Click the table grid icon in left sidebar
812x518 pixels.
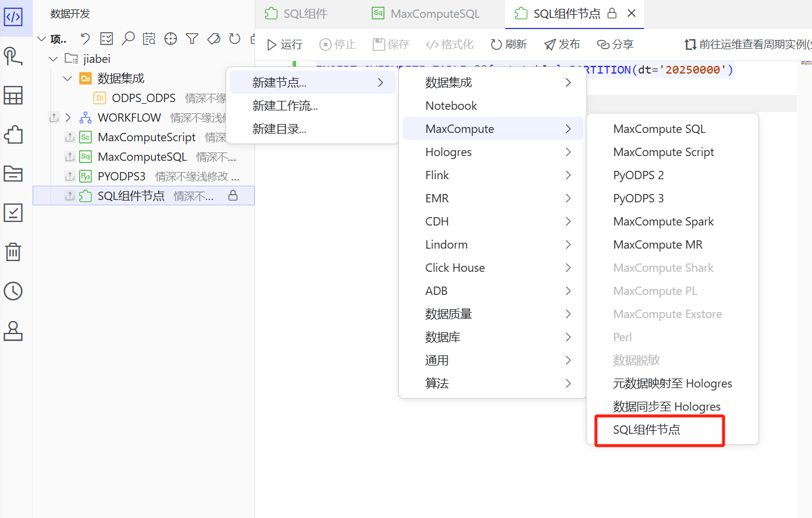point(13,96)
